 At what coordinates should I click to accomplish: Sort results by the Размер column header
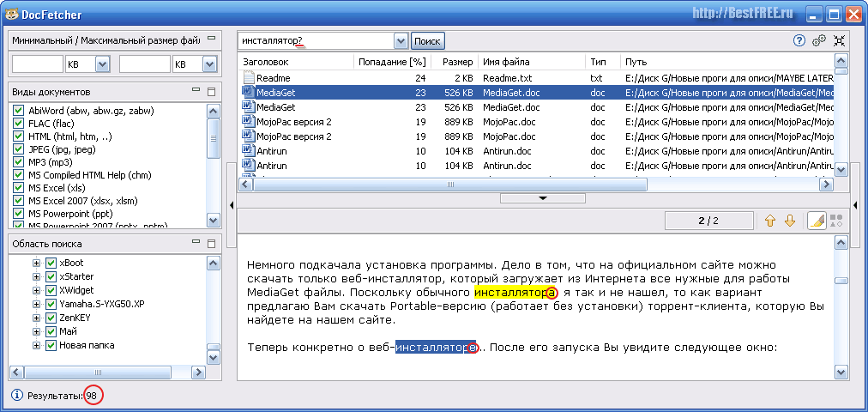458,62
